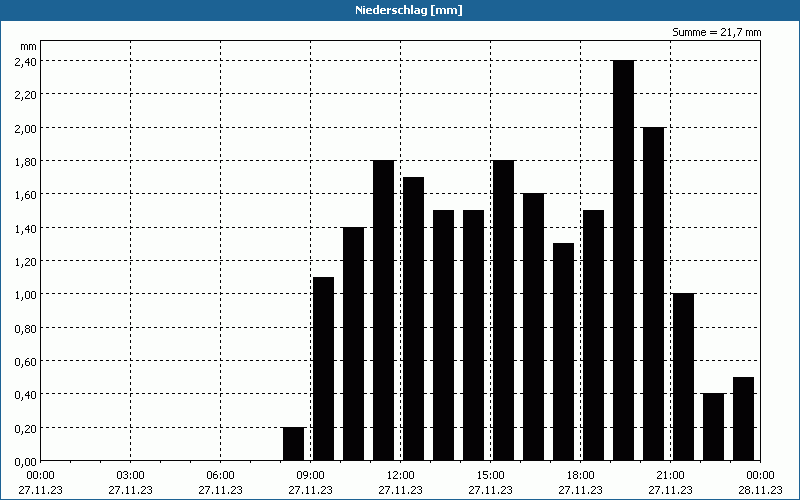Select the 27.11.23 date under 12:00
The height and width of the screenshot is (500, 800).
pos(401,490)
